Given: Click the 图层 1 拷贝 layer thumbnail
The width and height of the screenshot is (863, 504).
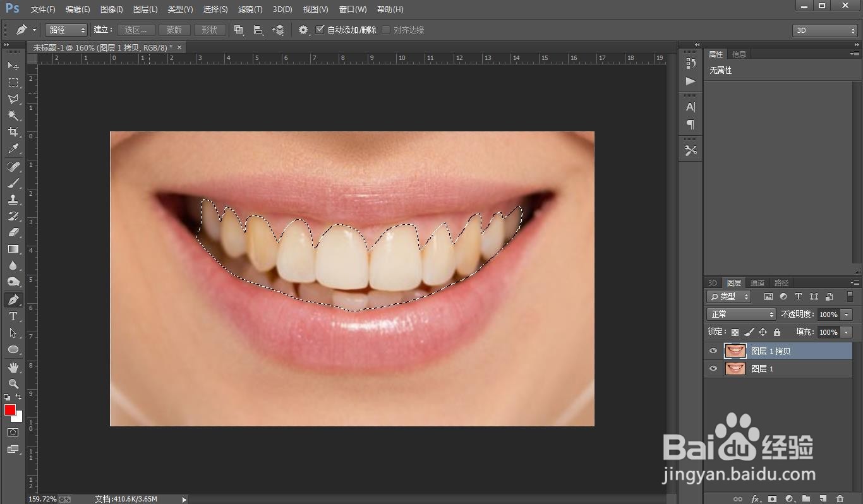Looking at the screenshot, I should (735, 351).
